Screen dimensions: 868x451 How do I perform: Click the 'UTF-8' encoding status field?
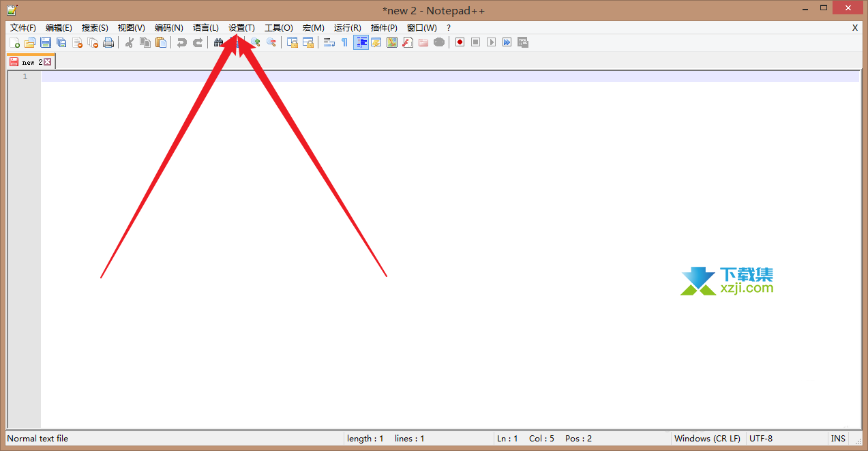pyautogui.click(x=761, y=439)
